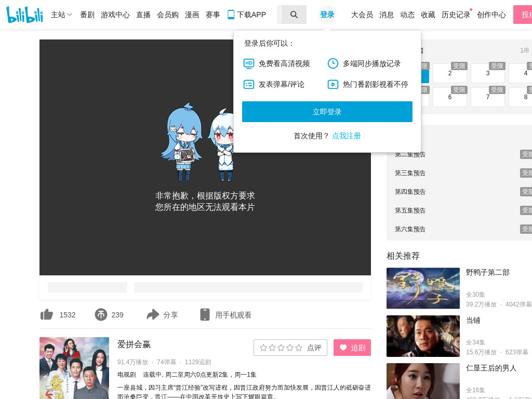The width and height of the screenshot is (532, 399).
Task: Go to 游戏中心 in the top navigation
Action: [115, 15]
